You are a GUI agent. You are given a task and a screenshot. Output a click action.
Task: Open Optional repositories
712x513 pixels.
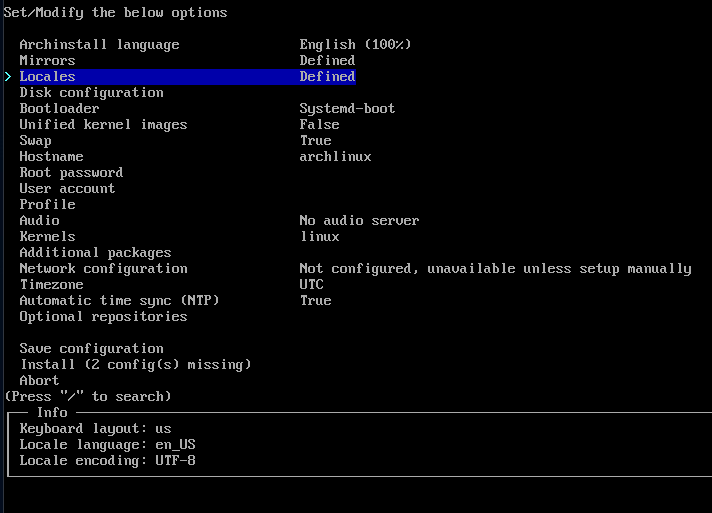coord(103,316)
